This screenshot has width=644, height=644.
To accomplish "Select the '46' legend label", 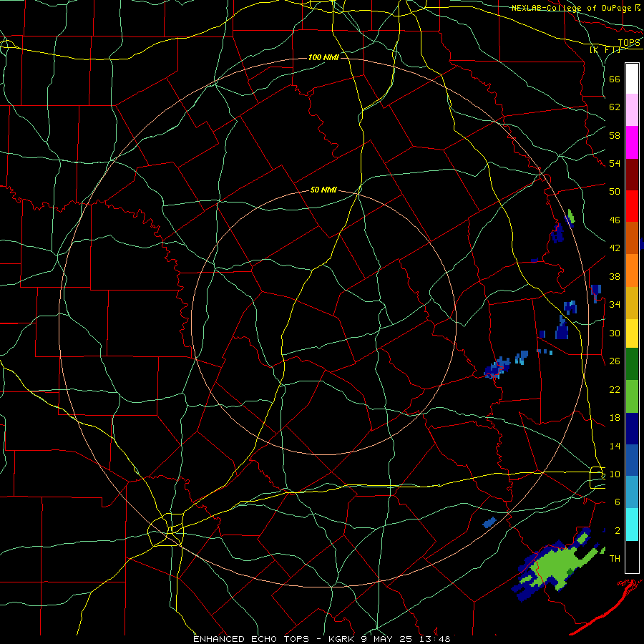I will point(615,220).
